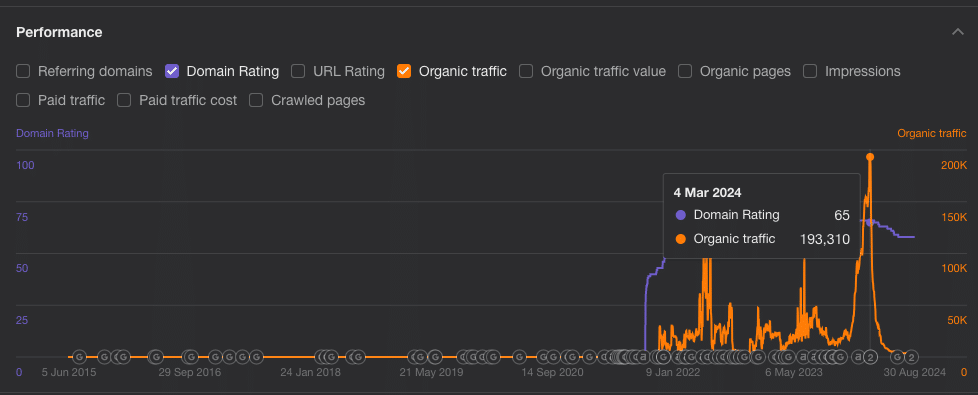
Task: Click the 'a' marker where the purple line begins
Action: pyautogui.click(x=643, y=357)
